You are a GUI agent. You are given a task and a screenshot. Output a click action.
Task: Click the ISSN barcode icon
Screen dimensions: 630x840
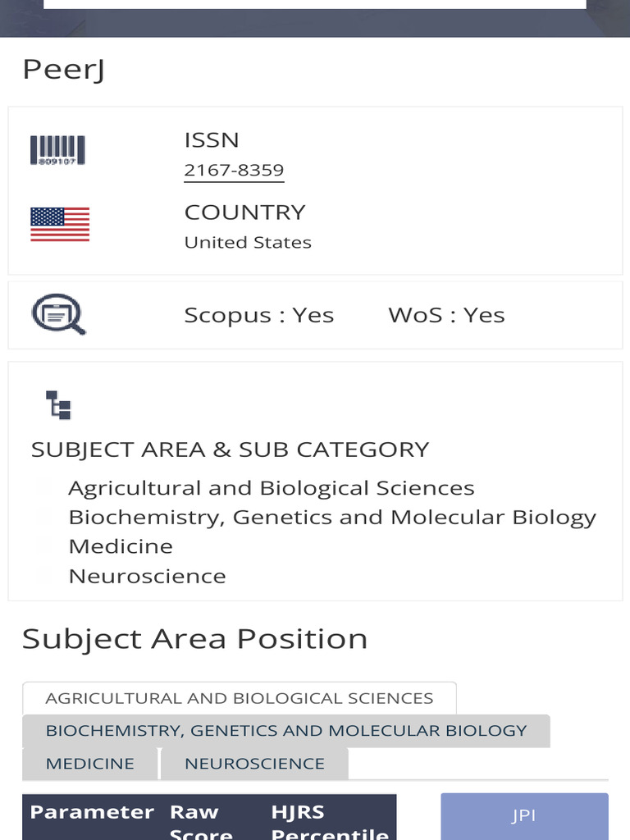coord(57,152)
